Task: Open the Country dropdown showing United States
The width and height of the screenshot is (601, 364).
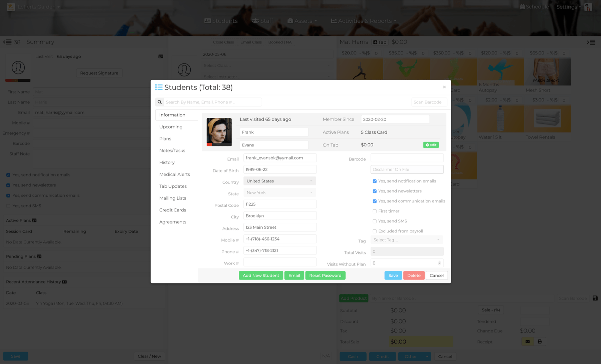Action: (x=280, y=181)
